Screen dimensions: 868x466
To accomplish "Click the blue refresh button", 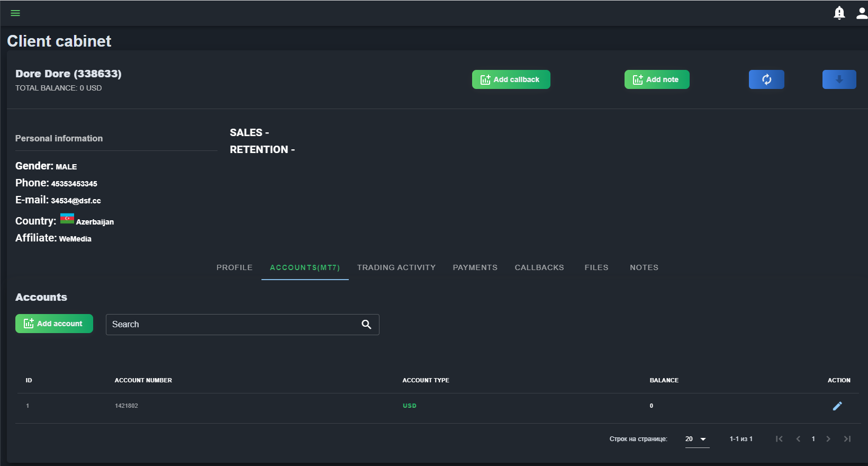I will click(766, 79).
